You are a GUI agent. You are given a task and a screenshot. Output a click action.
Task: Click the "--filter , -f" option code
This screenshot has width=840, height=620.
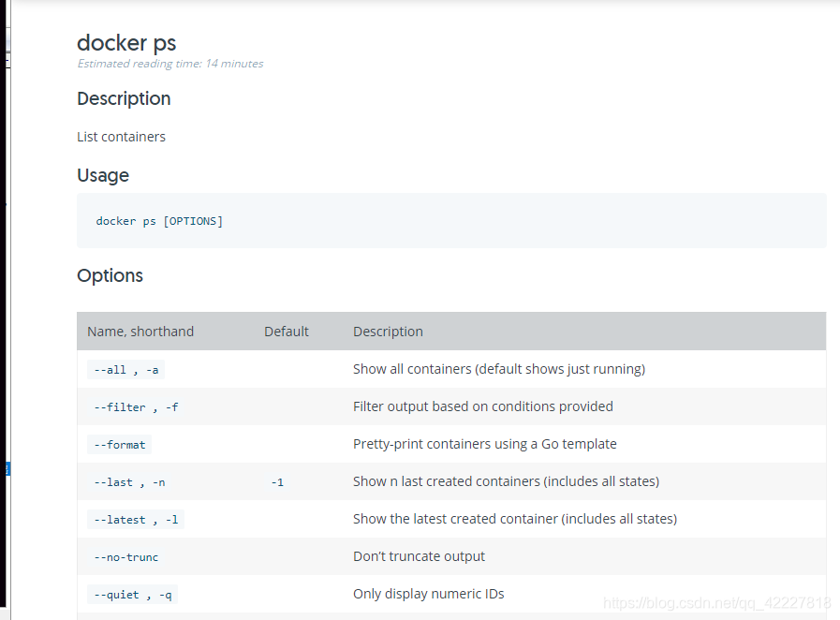click(136, 407)
